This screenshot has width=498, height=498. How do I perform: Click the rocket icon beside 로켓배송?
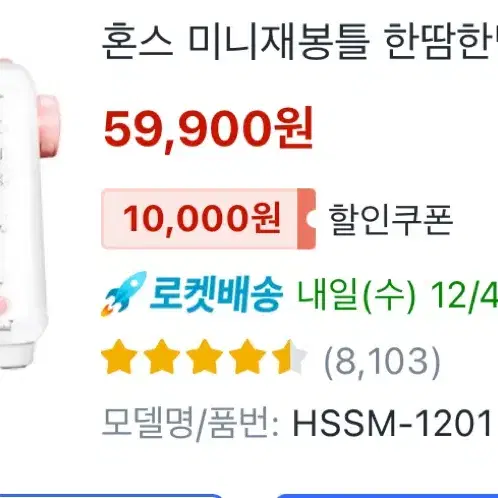click(x=124, y=294)
